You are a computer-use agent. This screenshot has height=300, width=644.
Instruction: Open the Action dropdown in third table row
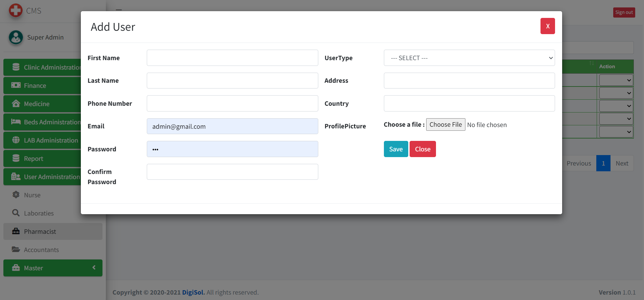coord(616,106)
